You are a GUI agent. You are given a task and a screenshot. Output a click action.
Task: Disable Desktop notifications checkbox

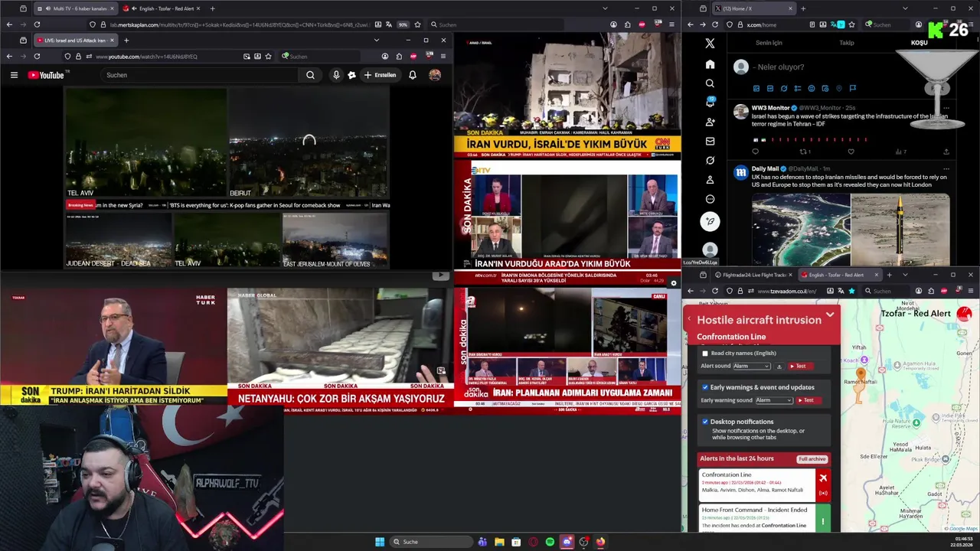(x=705, y=422)
